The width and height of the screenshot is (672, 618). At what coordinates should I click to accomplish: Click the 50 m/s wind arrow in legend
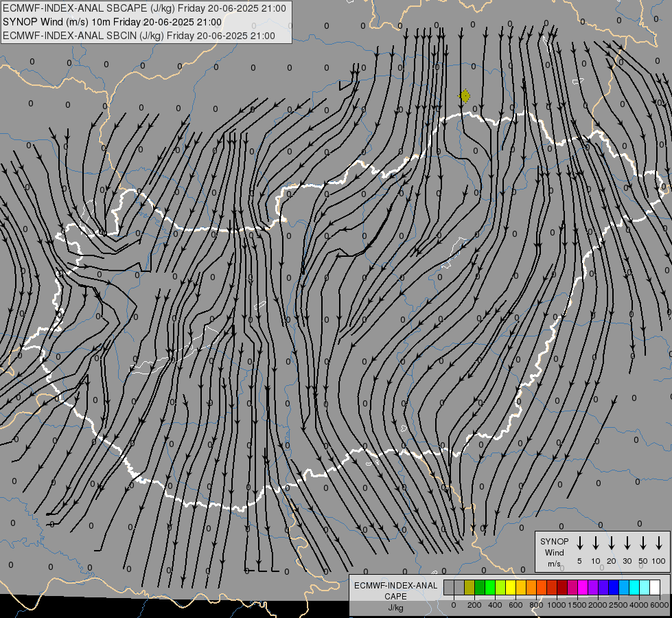pyautogui.click(x=643, y=543)
